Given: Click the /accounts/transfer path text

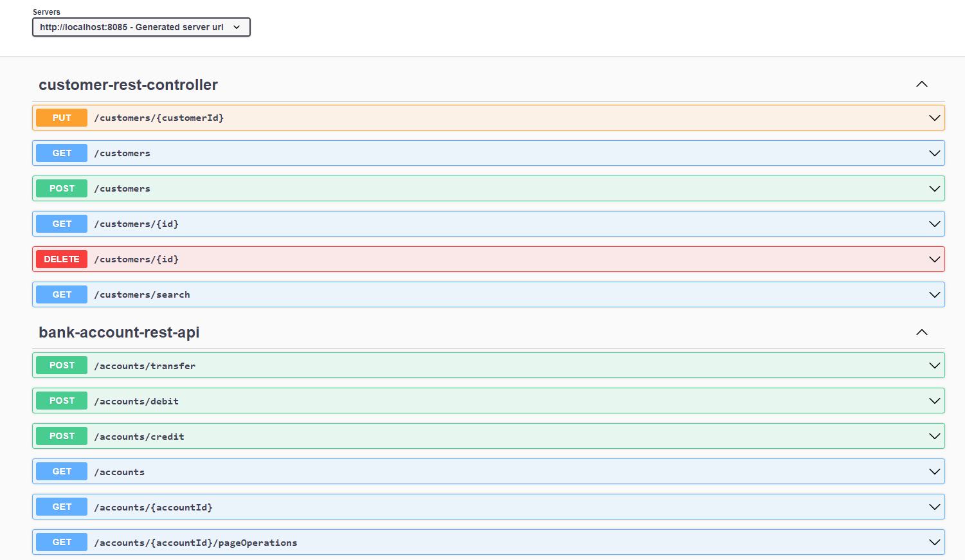Looking at the screenshot, I should [145, 365].
